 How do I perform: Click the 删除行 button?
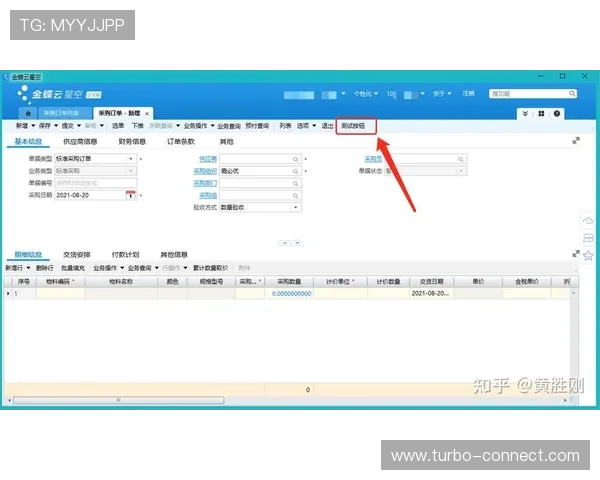(x=45, y=268)
